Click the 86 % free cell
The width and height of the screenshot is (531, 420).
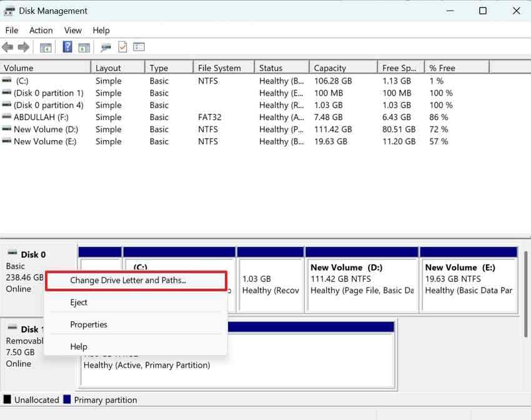point(439,117)
